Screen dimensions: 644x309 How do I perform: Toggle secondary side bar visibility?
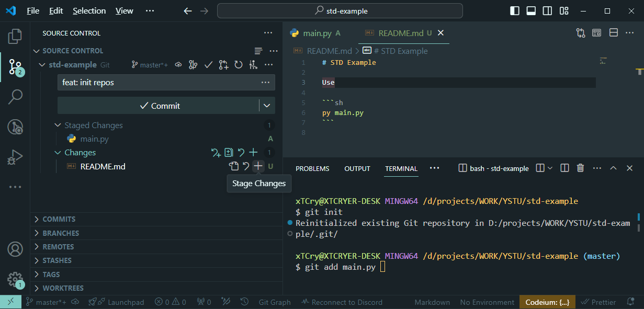pos(547,10)
